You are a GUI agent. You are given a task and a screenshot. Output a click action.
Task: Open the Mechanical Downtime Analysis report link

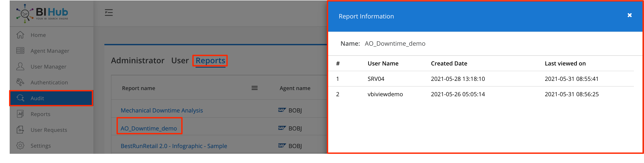[x=162, y=110]
